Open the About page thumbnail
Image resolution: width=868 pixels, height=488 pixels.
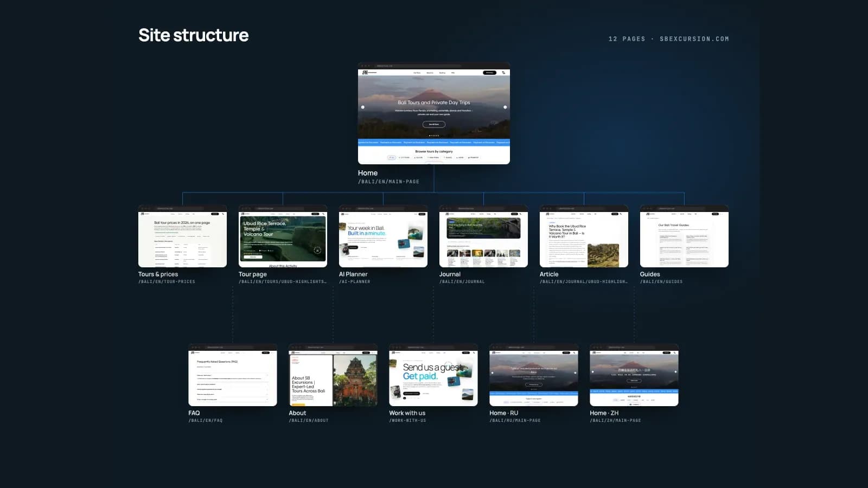333,375
